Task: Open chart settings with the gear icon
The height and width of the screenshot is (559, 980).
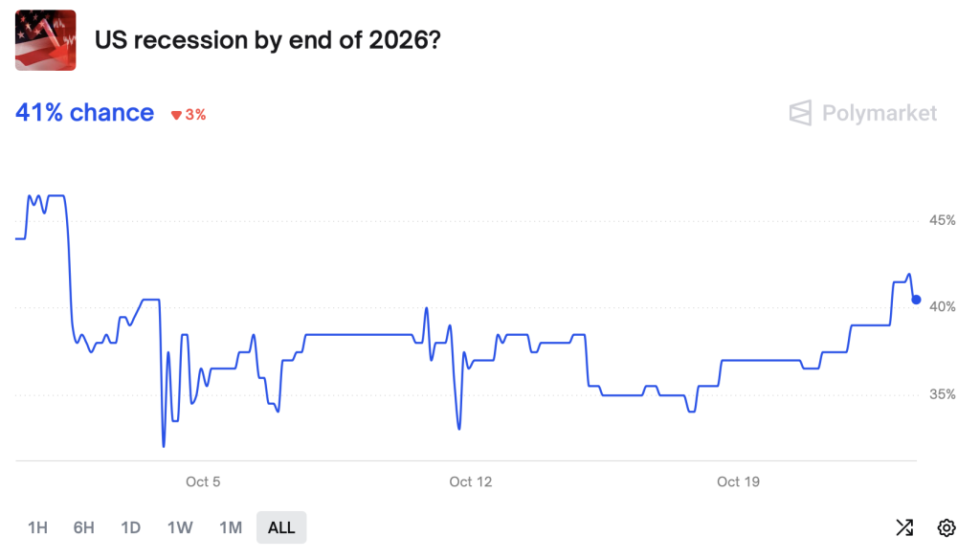Action: click(947, 527)
